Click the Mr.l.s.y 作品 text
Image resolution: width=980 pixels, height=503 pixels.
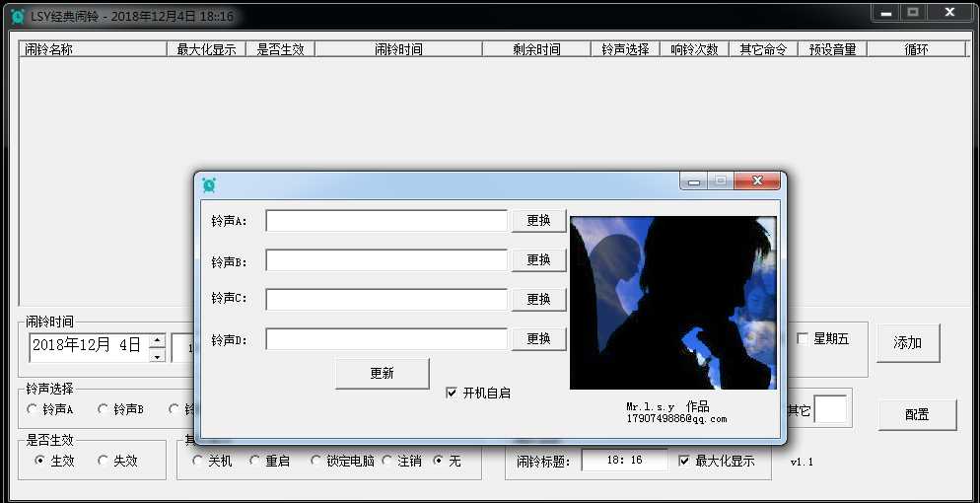(x=667, y=406)
